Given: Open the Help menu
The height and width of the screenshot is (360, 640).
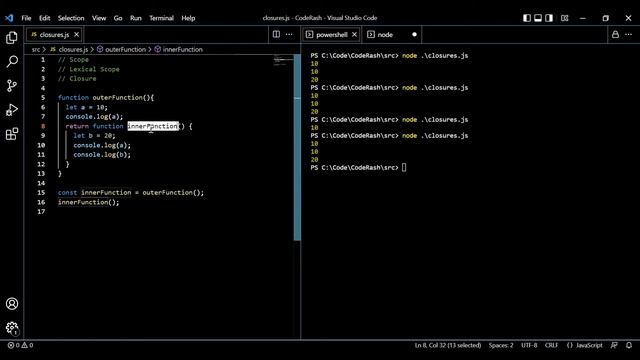Looking at the screenshot, I should tap(188, 18).
